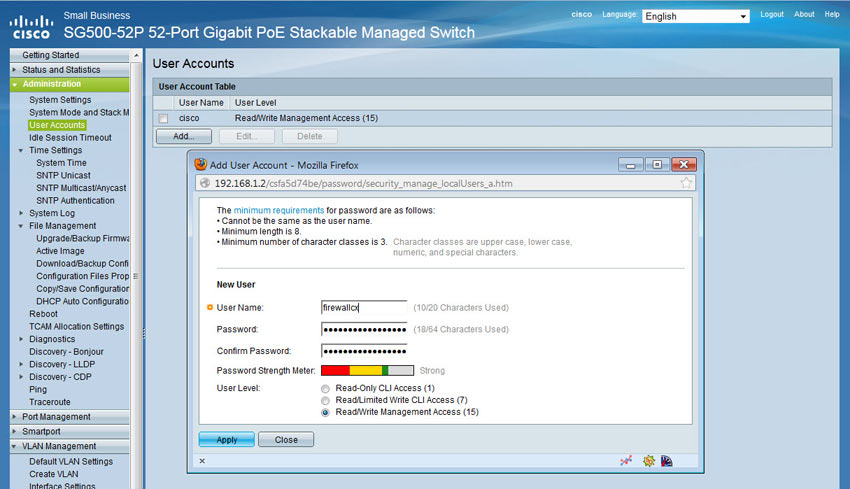Click Logout link in header
This screenshot has width=850, height=489.
(772, 14)
